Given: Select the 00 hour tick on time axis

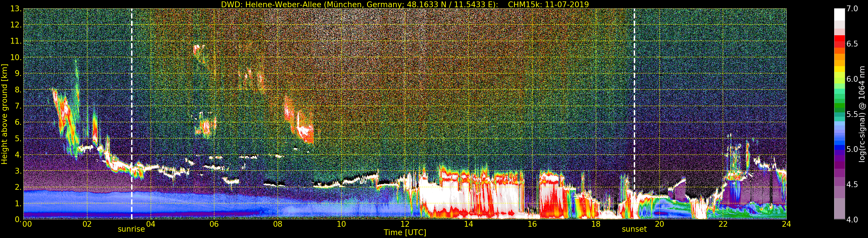Looking at the screenshot, I should point(27,224).
